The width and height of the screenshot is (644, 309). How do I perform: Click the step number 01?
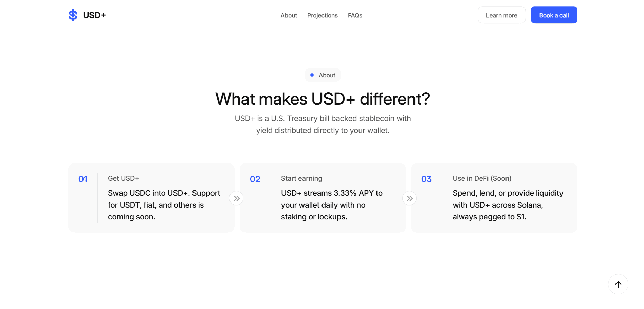[83, 179]
